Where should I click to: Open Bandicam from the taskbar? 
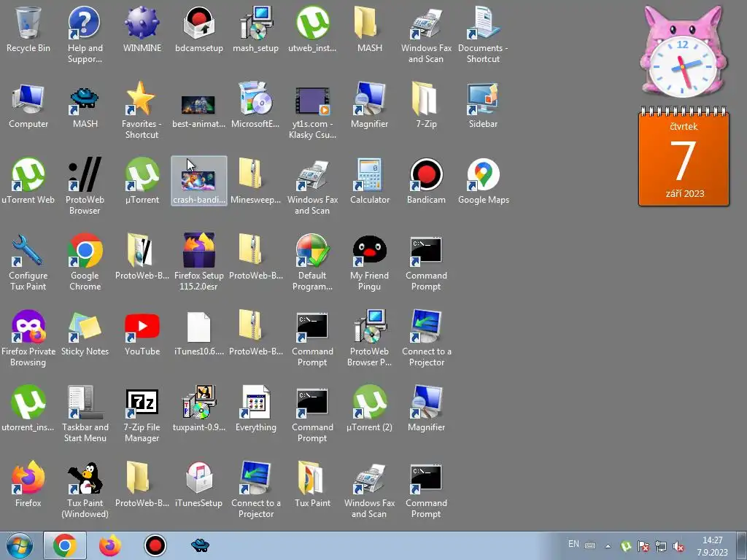click(x=155, y=545)
